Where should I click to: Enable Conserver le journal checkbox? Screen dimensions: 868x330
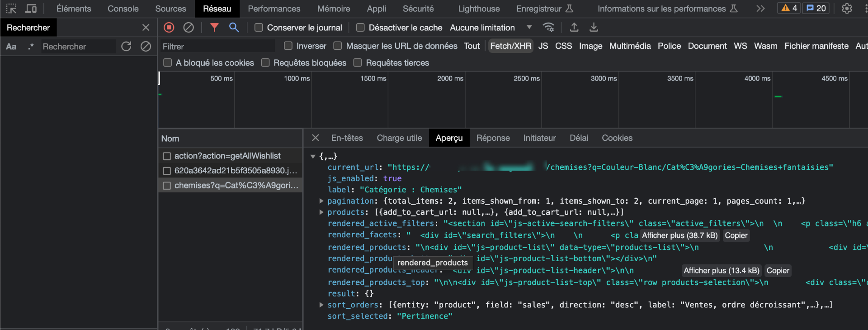coord(259,28)
